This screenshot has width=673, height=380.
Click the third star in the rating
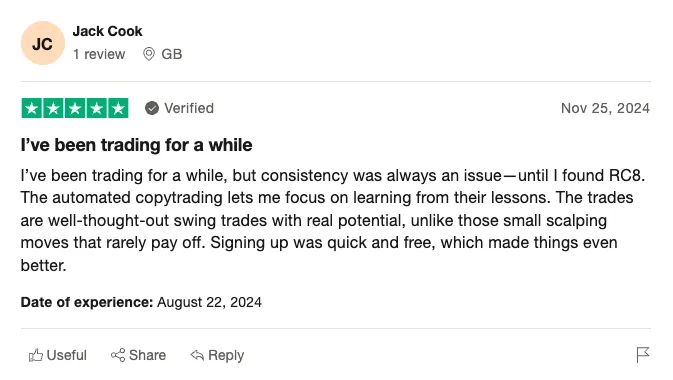(x=75, y=108)
